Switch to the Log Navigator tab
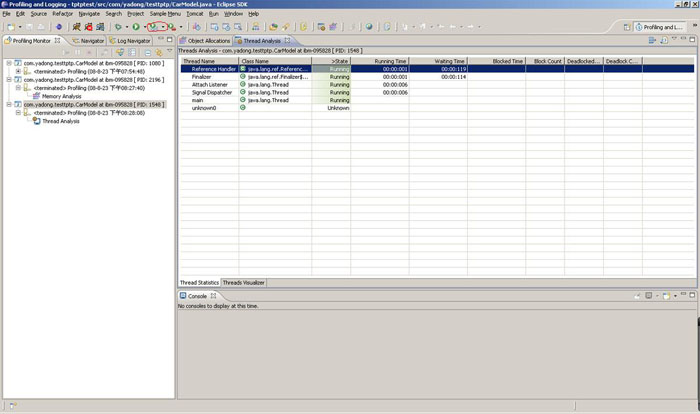This screenshot has width=700, height=414. point(130,41)
